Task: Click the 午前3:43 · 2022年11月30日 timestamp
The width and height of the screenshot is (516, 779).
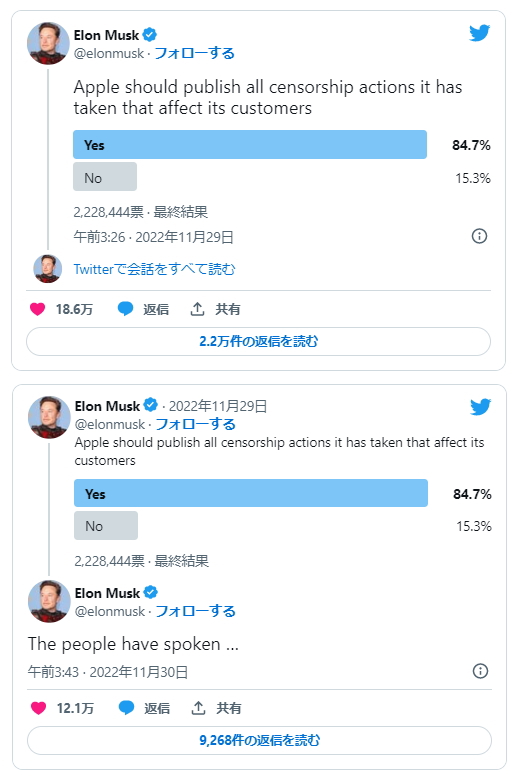Action: point(108,672)
